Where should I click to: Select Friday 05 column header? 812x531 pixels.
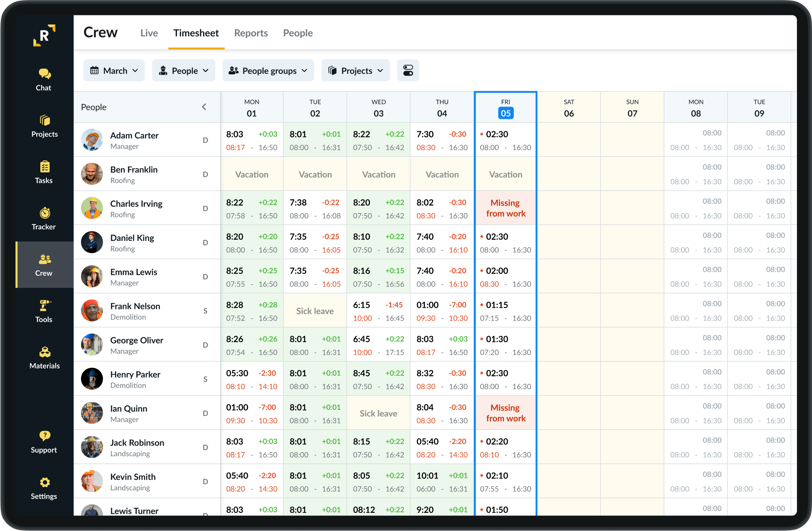click(505, 107)
